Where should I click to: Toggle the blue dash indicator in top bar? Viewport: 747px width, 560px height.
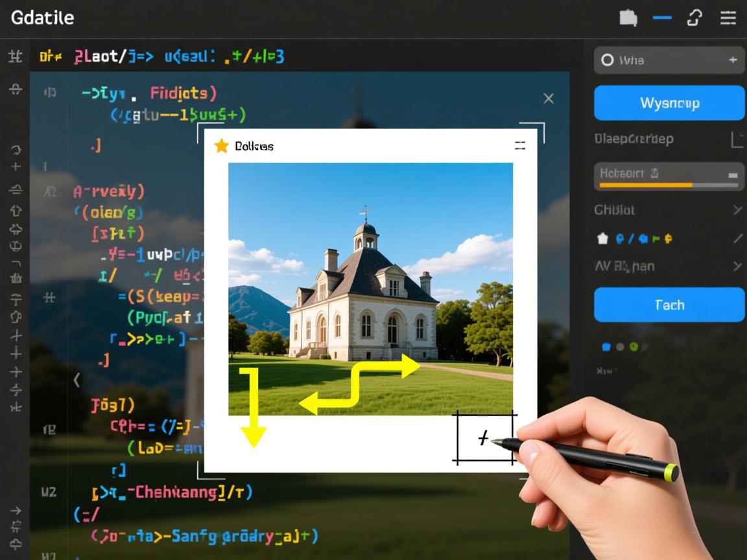662,18
